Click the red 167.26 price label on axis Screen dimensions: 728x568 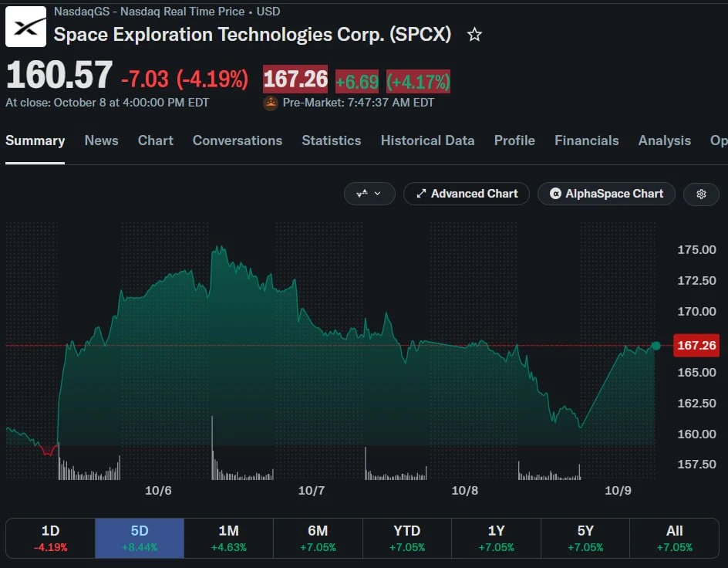(x=696, y=346)
